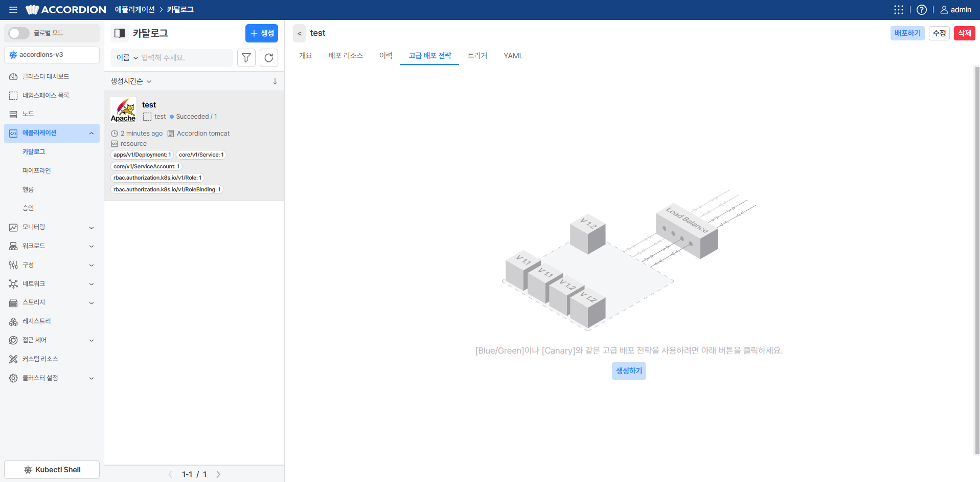The width and height of the screenshot is (980, 482).
Task: Open 레지스트리 in the sidebar
Action: 52,321
